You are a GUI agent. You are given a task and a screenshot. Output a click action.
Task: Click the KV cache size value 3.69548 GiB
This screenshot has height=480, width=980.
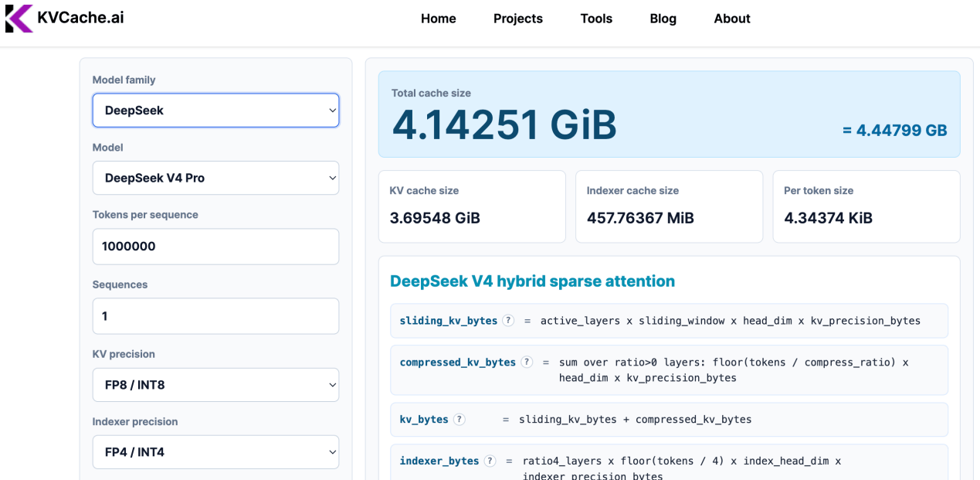point(435,218)
